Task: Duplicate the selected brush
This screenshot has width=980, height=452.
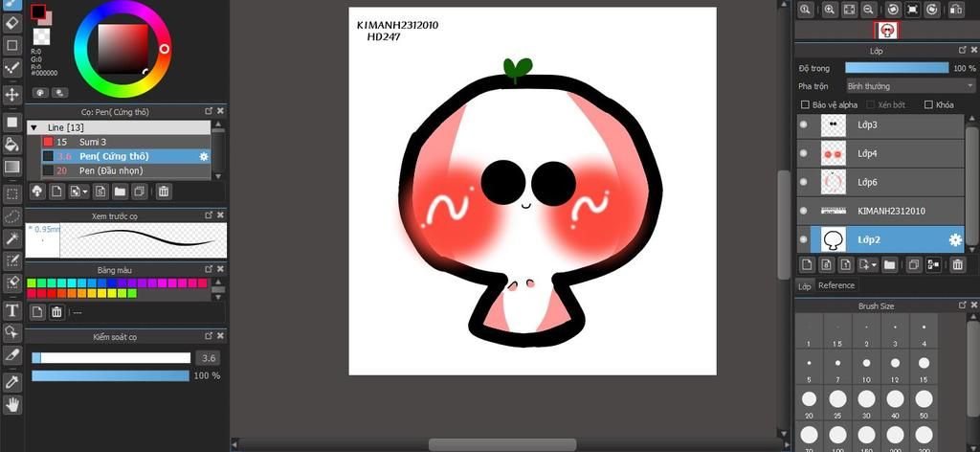Action: (141, 192)
